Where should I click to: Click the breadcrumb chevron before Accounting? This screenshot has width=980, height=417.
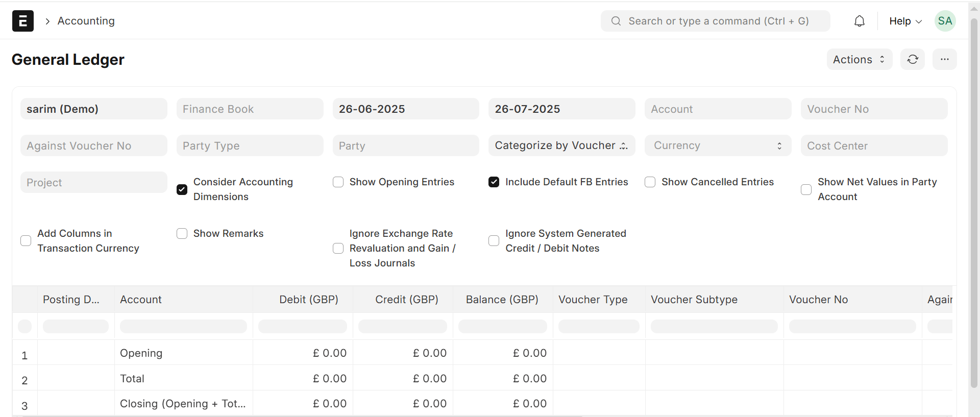coord(47,21)
